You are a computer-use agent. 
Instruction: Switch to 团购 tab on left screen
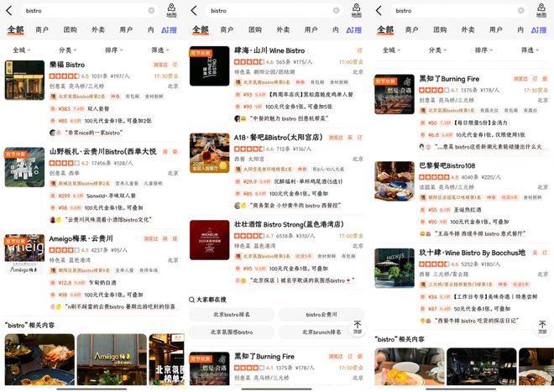pos(70,29)
